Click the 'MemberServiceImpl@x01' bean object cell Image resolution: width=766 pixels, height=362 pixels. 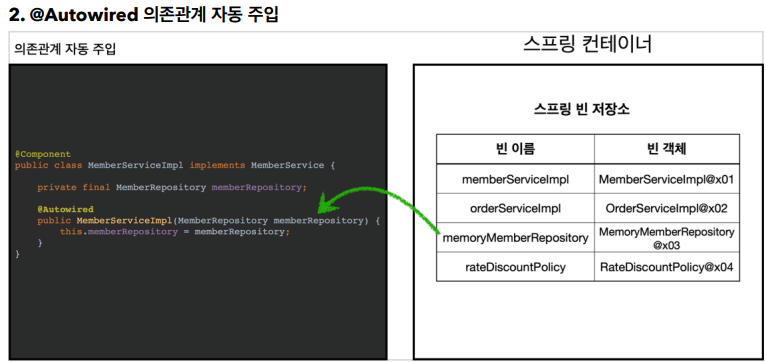(x=667, y=179)
